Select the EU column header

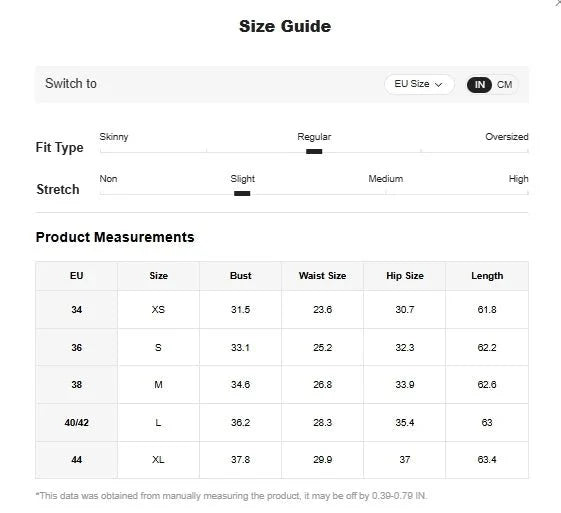pos(77,276)
